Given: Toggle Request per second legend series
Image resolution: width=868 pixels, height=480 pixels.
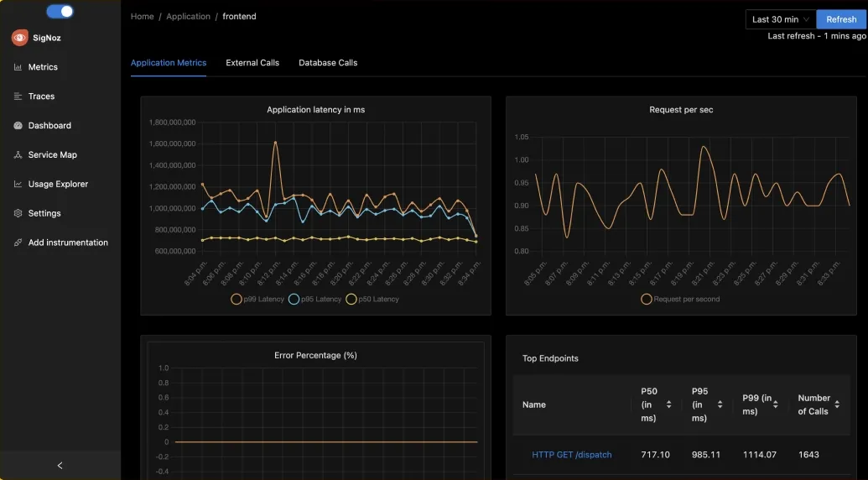Looking at the screenshot, I should coord(680,300).
